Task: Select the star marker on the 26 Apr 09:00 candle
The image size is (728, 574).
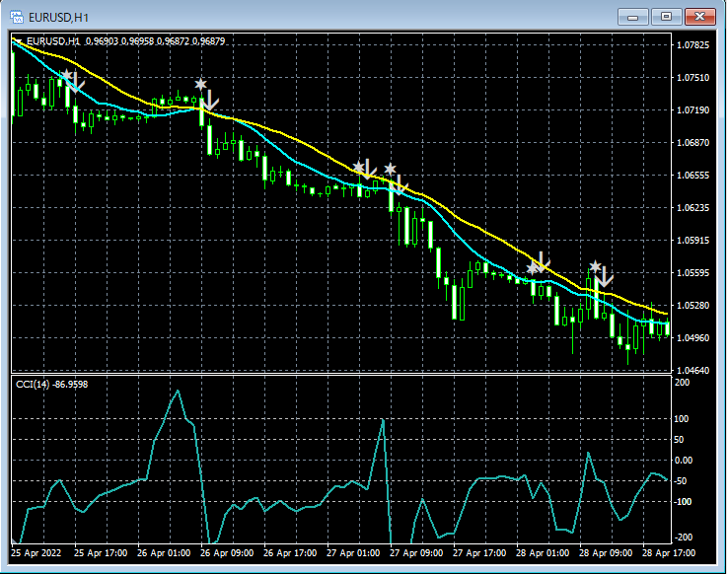Action: (200, 84)
